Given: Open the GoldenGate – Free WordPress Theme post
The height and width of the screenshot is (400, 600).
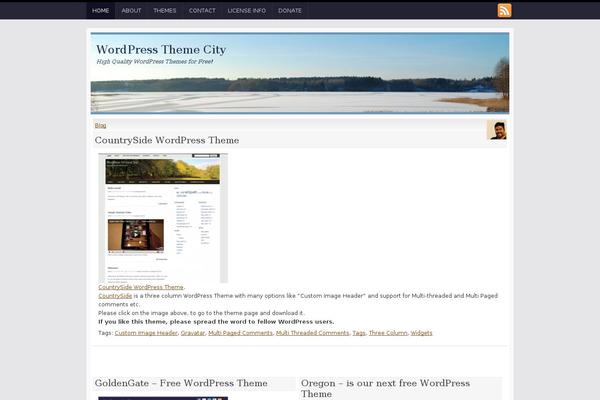Looking at the screenshot, I should pos(181,383).
